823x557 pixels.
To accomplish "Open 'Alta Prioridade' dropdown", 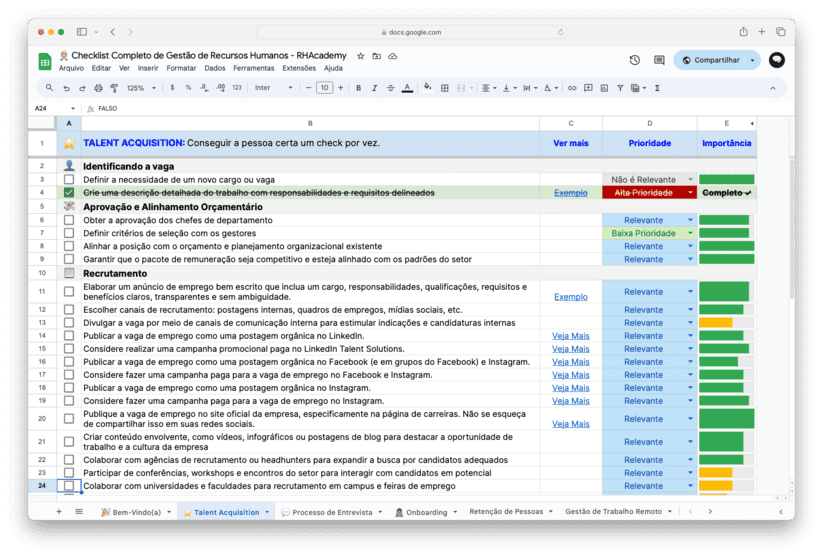I will tap(690, 193).
